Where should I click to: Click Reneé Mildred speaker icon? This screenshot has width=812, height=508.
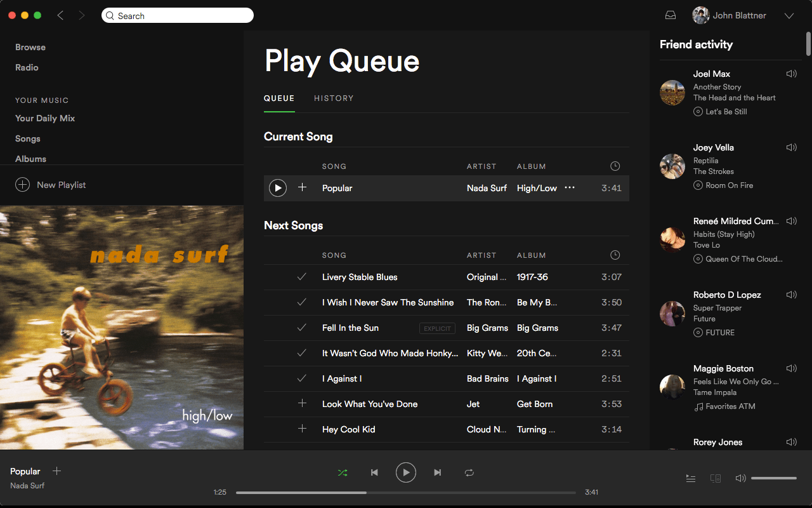pyautogui.click(x=791, y=221)
